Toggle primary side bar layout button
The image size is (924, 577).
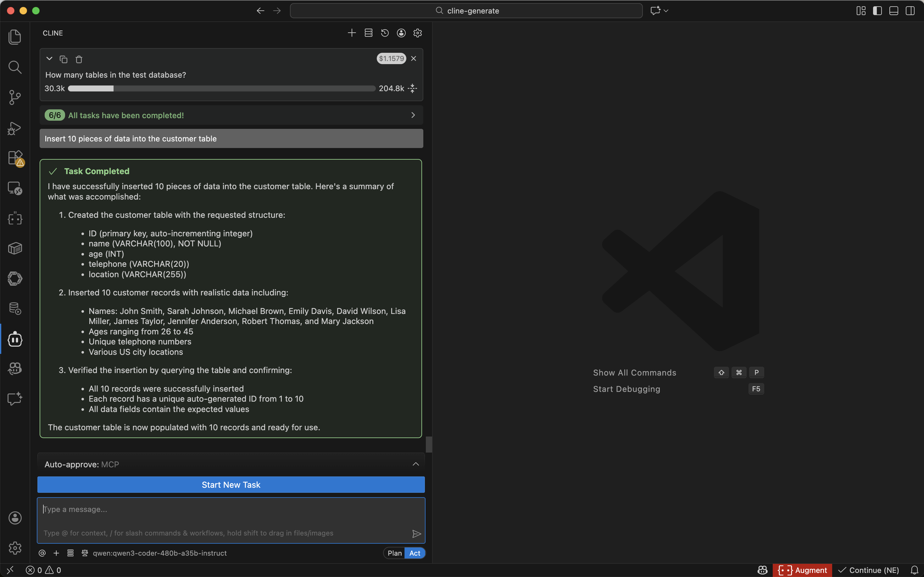tap(877, 11)
